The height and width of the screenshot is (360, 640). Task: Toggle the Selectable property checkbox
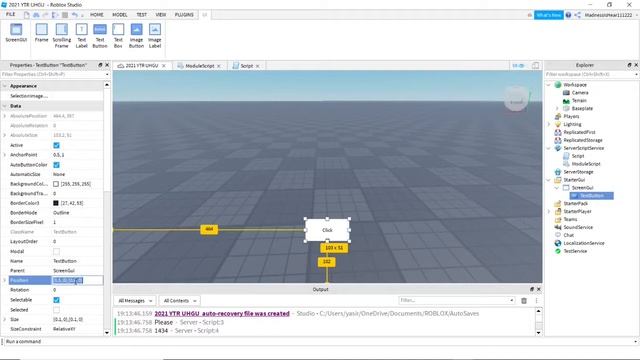[x=56, y=300]
